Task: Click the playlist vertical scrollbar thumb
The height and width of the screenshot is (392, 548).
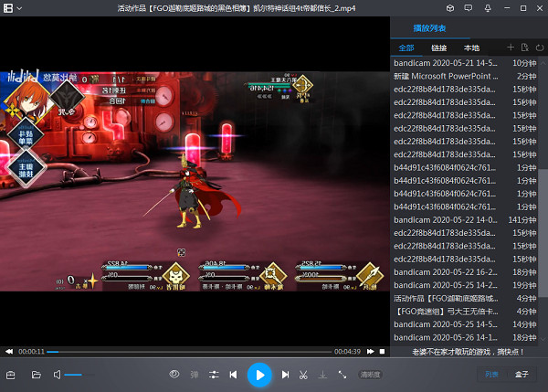Action: tap(543, 233)
